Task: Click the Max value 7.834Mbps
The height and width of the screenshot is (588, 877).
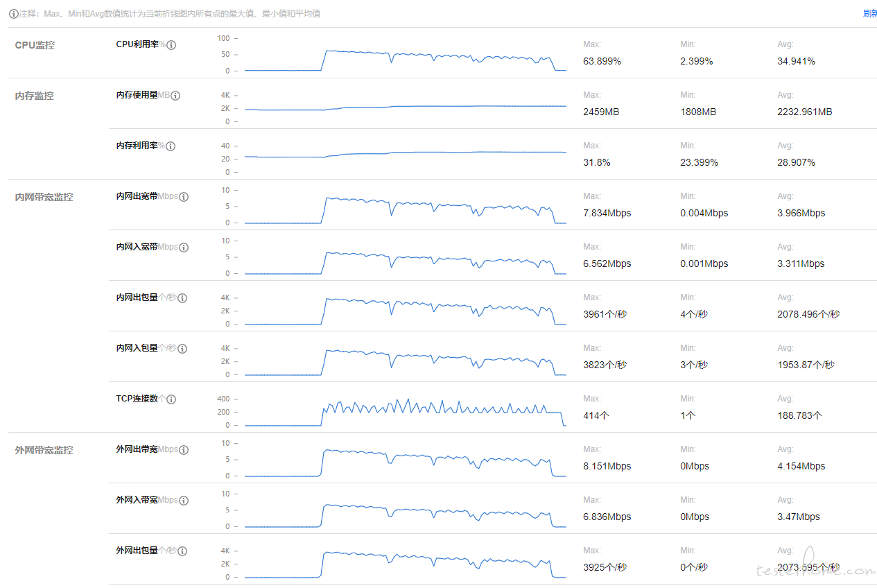Action: click(x=607, y=213)
